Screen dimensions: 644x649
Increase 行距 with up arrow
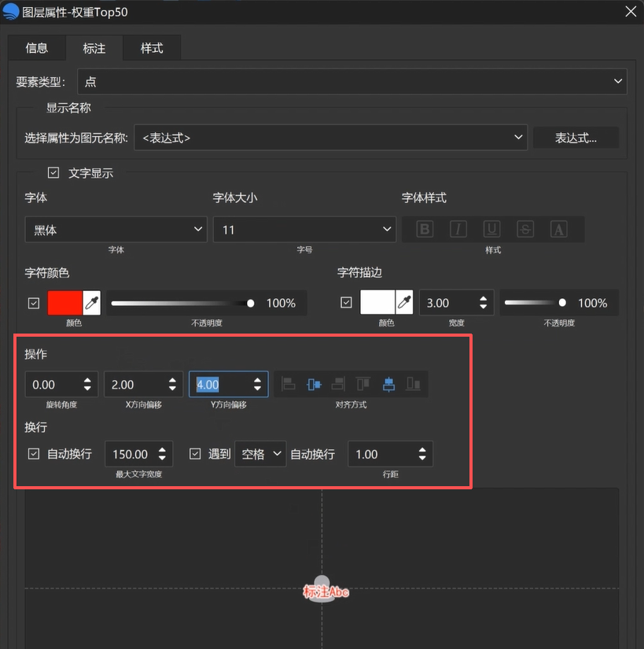422,449
